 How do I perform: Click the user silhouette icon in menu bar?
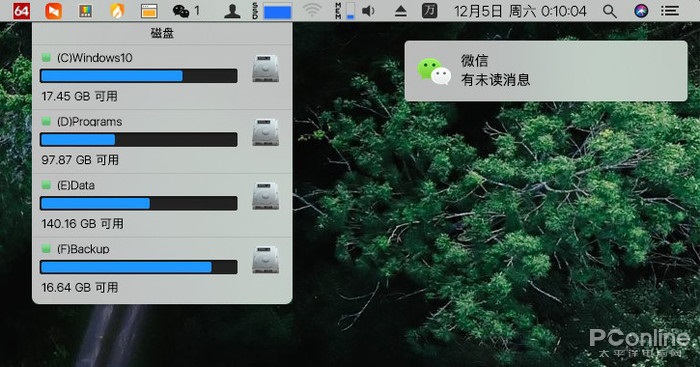[x=232, y=11]
